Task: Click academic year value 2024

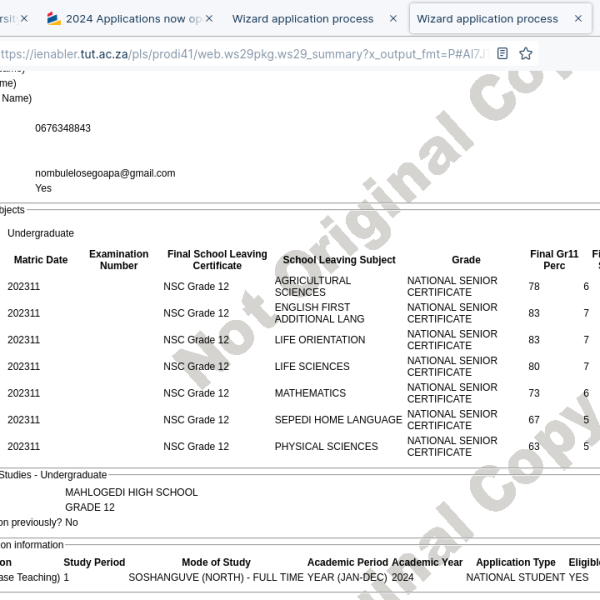Action: (403, 577)
